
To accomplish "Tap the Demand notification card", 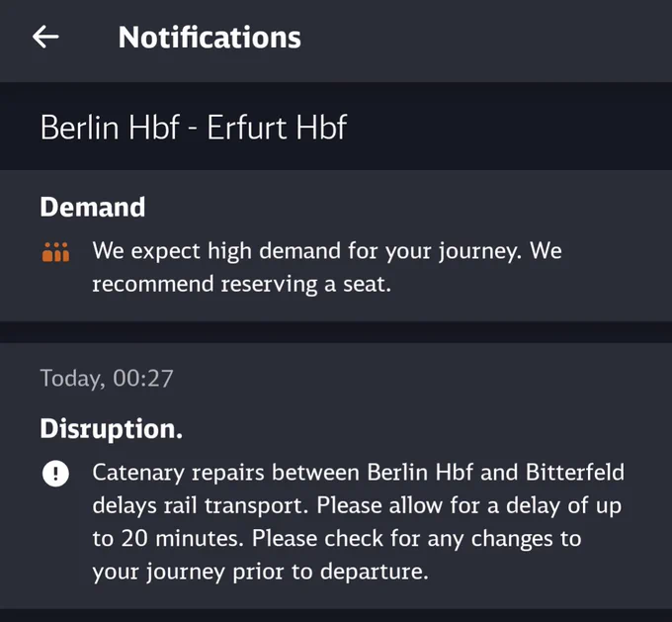I will tap(336, 246).
